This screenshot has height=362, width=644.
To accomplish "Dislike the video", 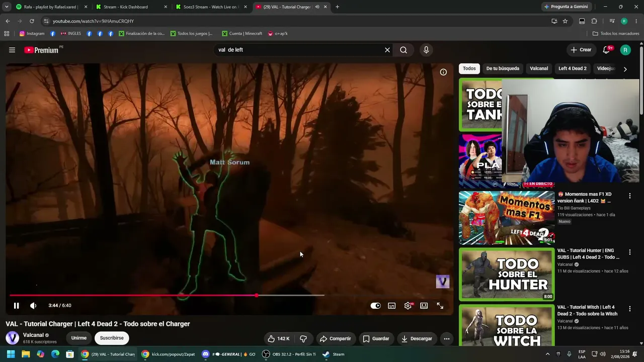I will pos(303,338).
